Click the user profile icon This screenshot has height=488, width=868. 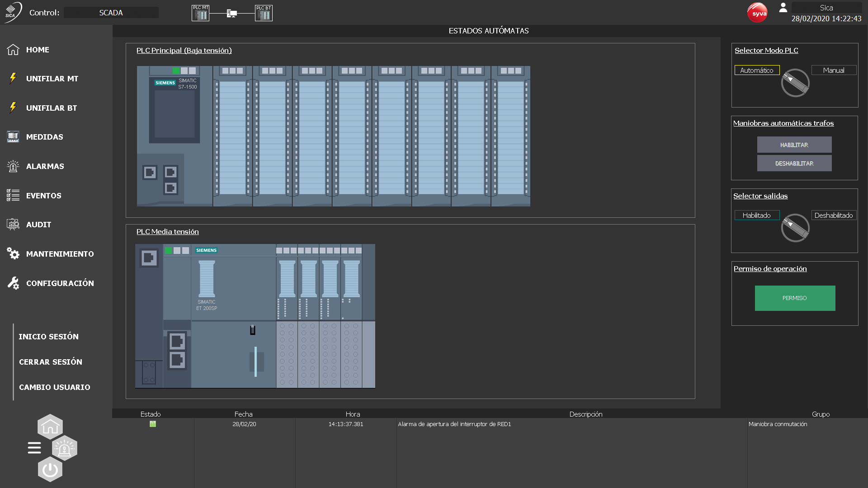[x=783, y=8]
